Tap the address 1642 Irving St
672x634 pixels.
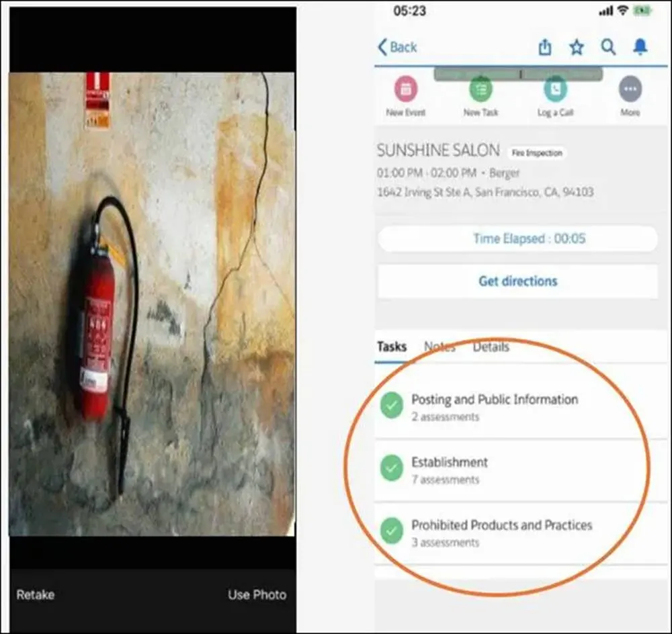coord(485,192)
